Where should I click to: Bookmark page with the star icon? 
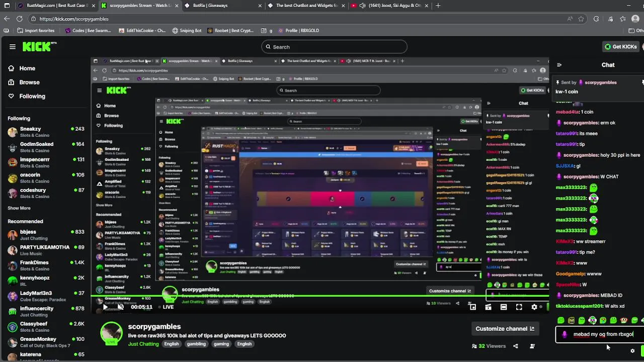click(x=581, y=19)
